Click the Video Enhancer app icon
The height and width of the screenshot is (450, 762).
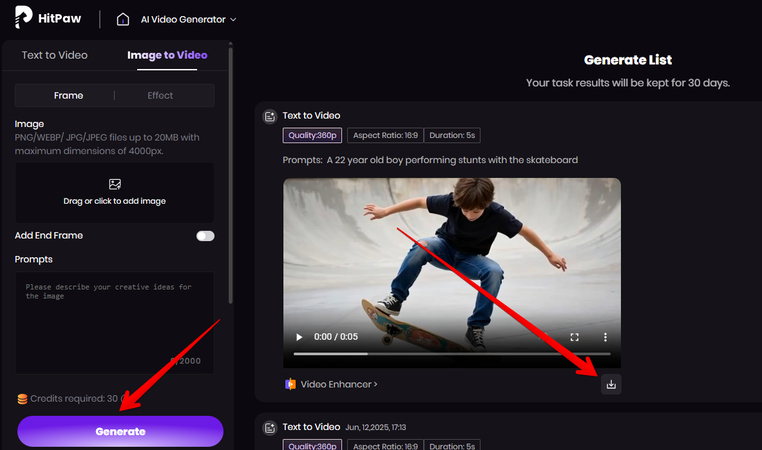(290, 384)
